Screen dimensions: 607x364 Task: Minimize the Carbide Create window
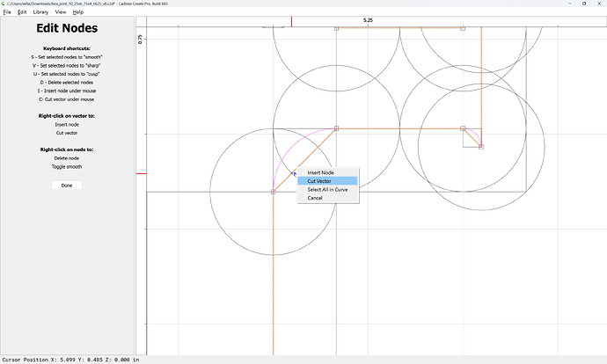(x=570, y=4)
